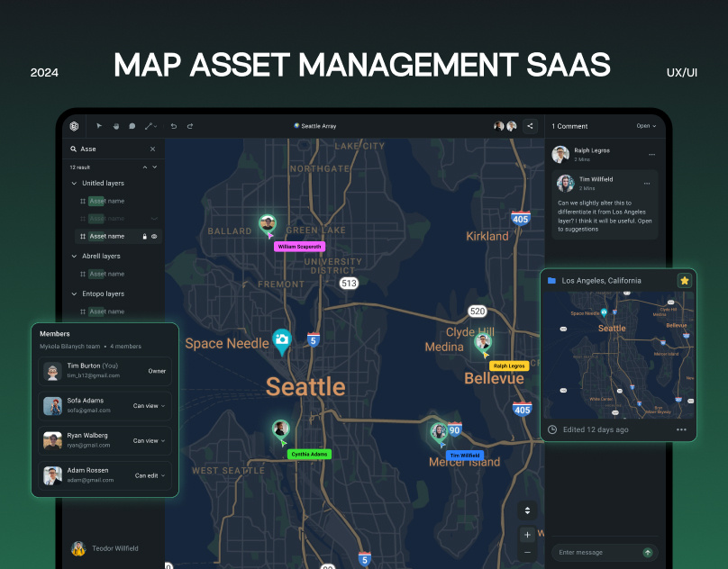
Task: Click the map zoom stepper control
Action: tap(527, 510)
